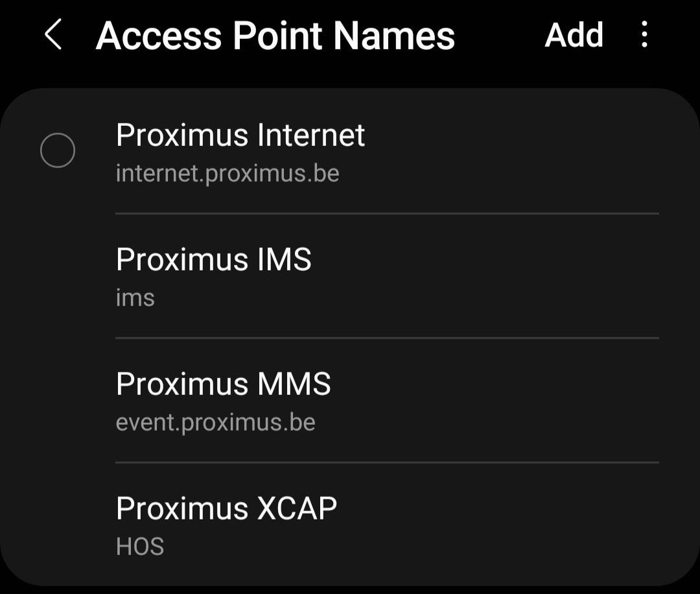Tap the internet.proximus.be subtitle text
The width and height of the screenshot is (700, 594).
pos(227,174)
